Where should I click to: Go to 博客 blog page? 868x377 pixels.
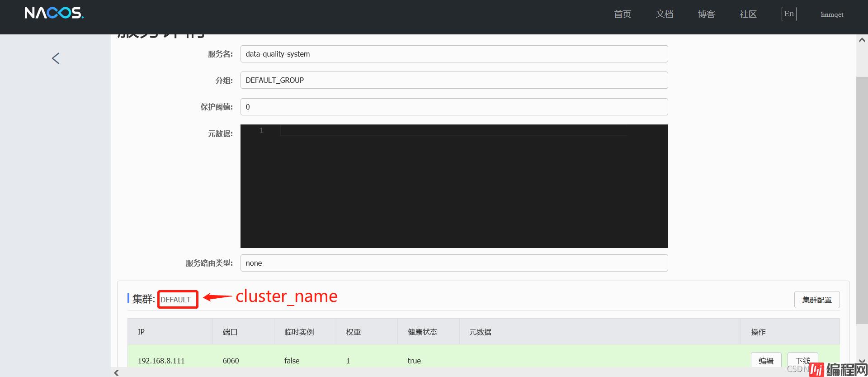point(706,14)
